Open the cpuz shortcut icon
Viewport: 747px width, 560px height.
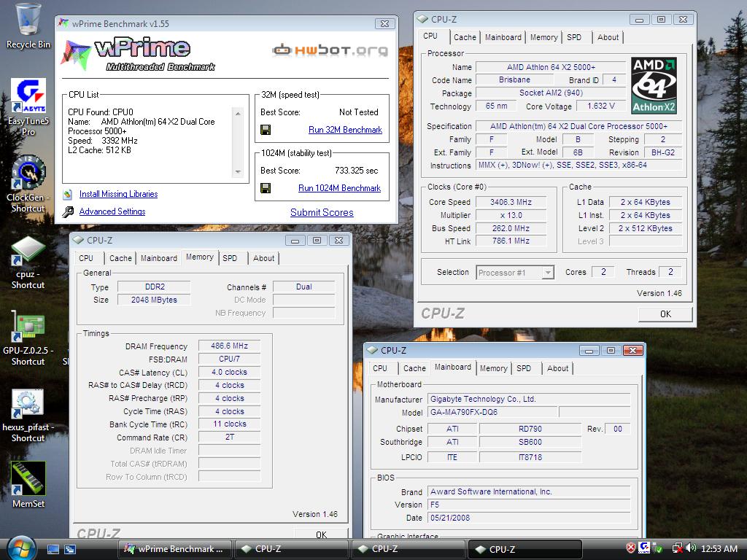pos(28,249)
